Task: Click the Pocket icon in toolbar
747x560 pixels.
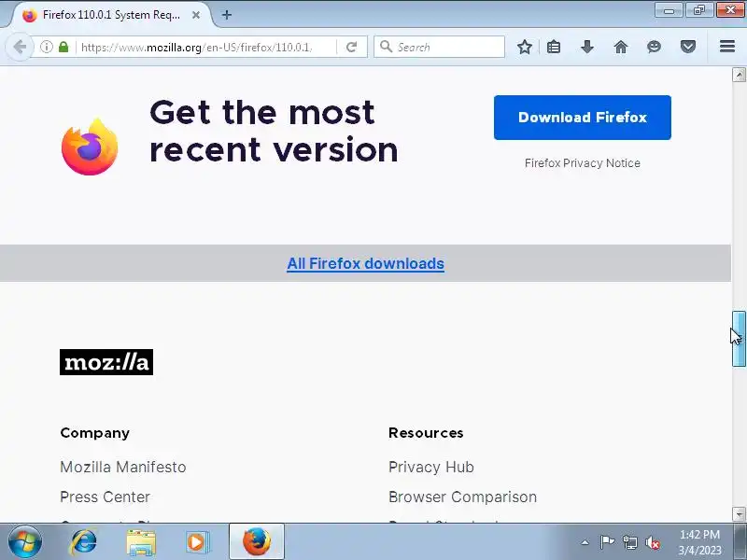Action: tap(688, 47)
